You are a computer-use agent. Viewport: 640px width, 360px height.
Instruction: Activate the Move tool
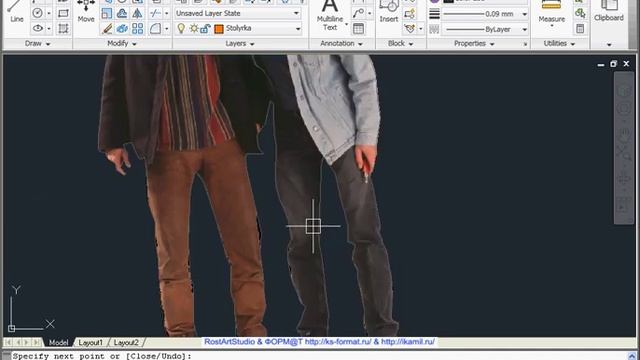[x=86, y=11]
